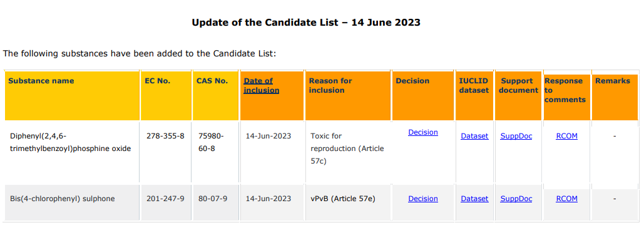Click the Substance name column header
The image size is (644, 245).
point(41,81)
